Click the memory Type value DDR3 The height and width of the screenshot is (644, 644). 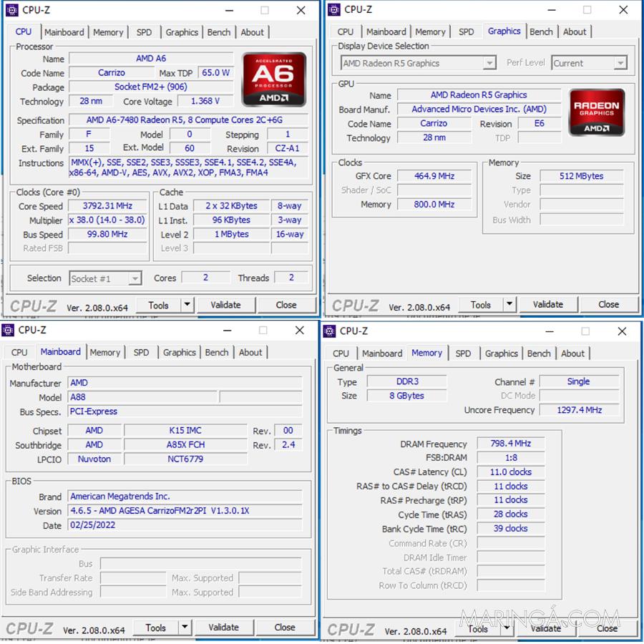click(x=407, y=381)
